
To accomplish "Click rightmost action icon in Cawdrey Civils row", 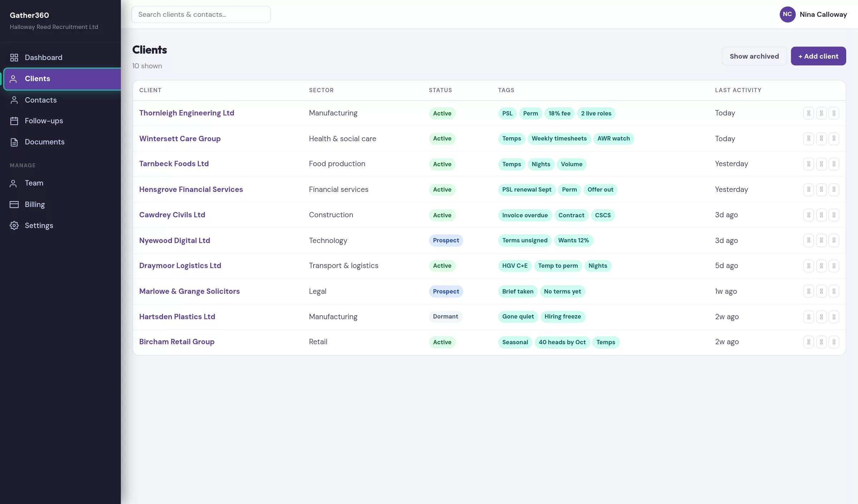I will (x=834, y=215).
